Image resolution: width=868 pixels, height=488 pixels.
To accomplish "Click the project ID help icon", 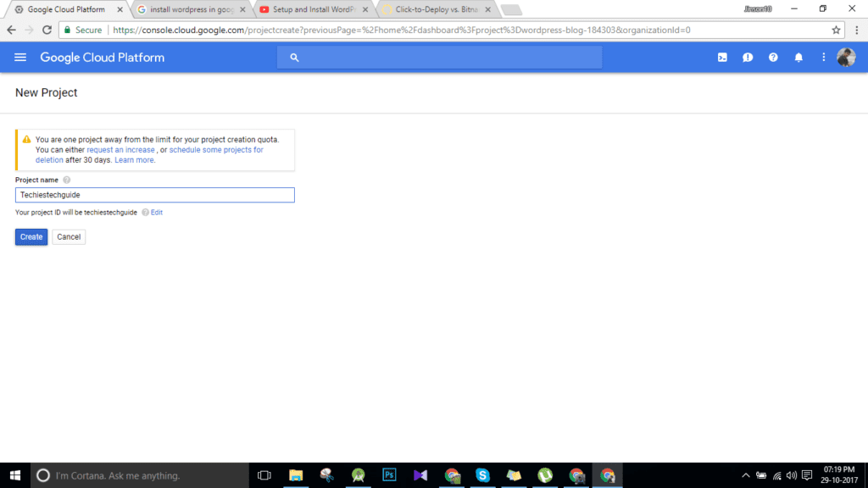I will 145,213.
